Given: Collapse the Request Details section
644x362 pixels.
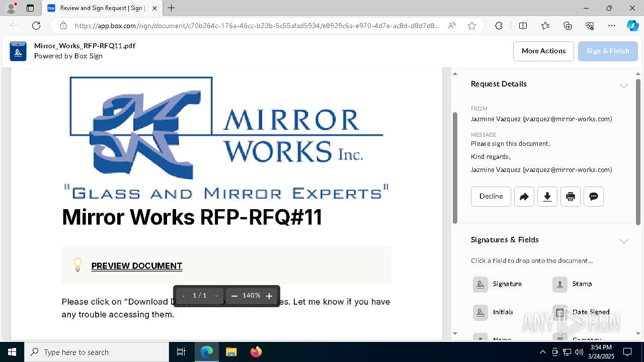Looking at the screenshot, I should coord(624,85).
